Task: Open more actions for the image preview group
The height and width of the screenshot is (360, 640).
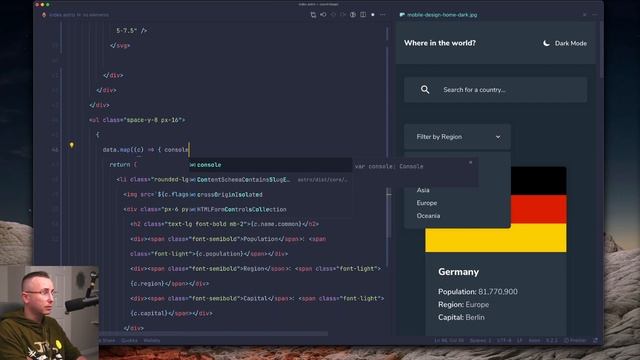Action: [x=594, y=15]
